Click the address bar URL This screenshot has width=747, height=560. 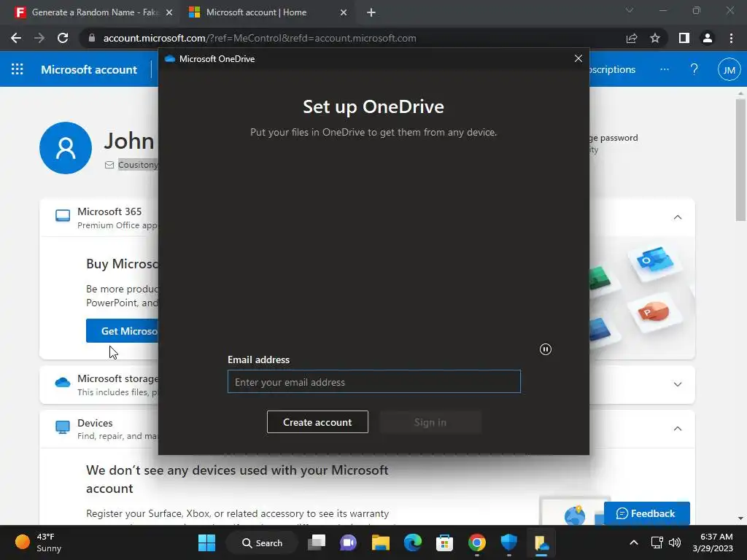[x=260, y=38]
